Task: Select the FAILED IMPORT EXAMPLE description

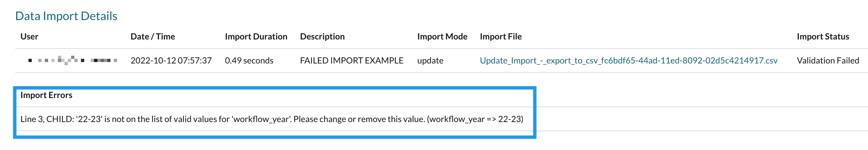Action: coord(351,61)
